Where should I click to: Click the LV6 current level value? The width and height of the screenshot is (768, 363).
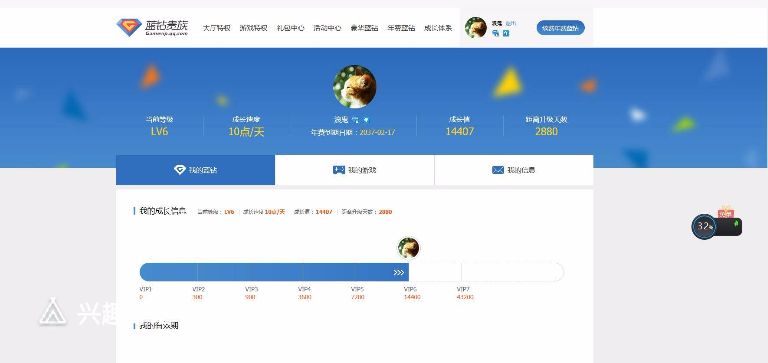pyautogui.click(x=159, y=131)
